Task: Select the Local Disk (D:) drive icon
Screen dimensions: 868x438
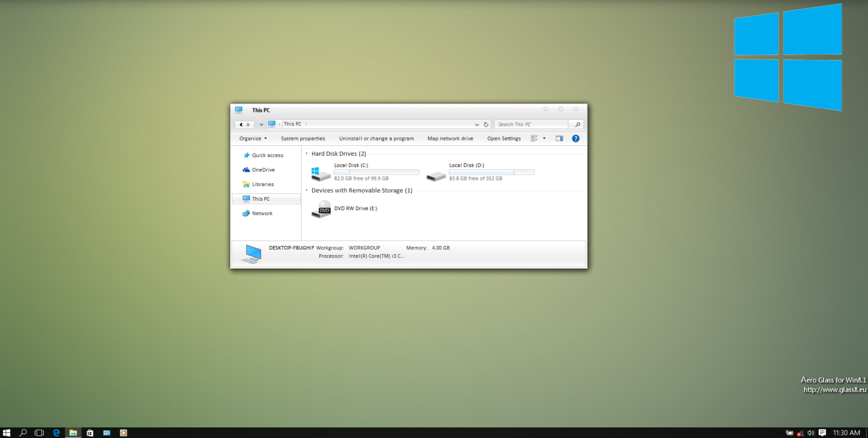Action: click(x=436, y=176)
